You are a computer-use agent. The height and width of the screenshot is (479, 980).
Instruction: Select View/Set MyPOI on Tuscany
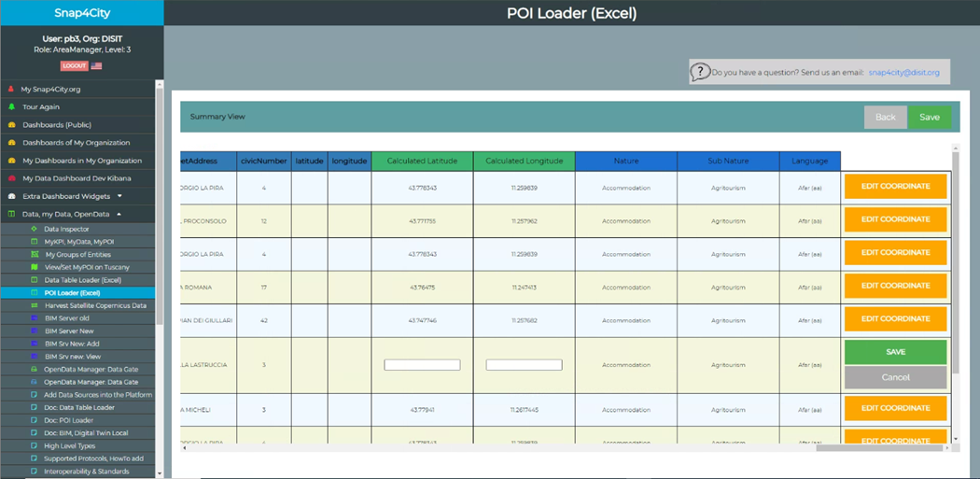(x=88, y=267)
